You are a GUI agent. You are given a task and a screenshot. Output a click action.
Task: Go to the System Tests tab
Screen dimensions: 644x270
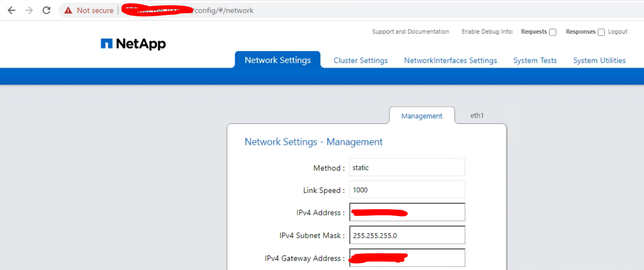(x=535, y=60)
